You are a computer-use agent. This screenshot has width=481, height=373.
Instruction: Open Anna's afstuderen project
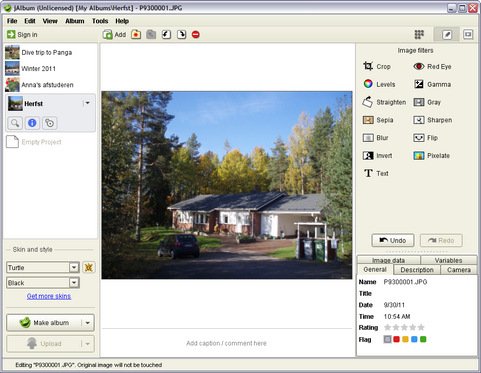[50, 85]
